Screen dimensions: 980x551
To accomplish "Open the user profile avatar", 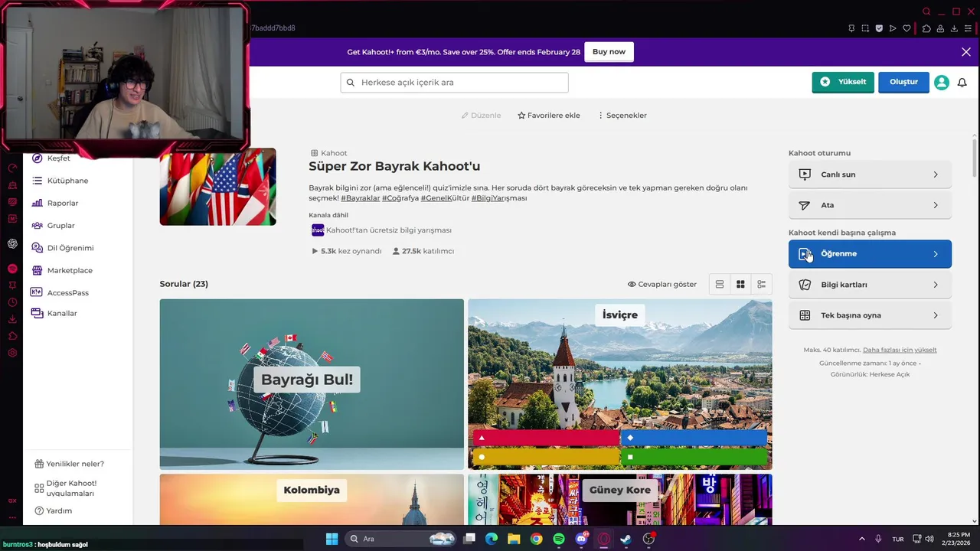I will coord(942,82).
